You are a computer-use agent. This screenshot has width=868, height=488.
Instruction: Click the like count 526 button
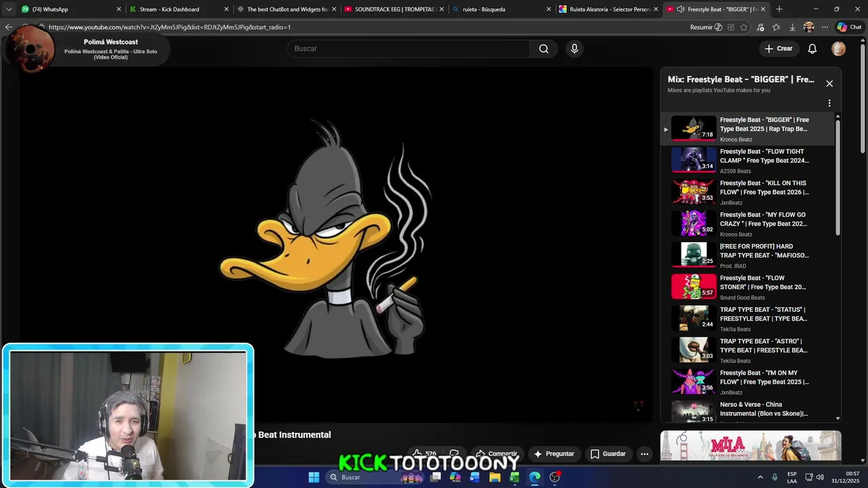point(425,453)
